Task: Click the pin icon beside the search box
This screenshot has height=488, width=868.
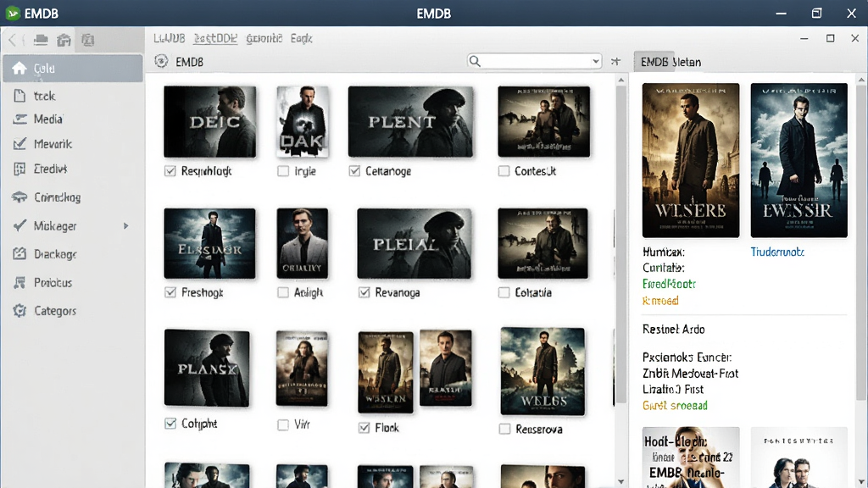Action: 615,61
